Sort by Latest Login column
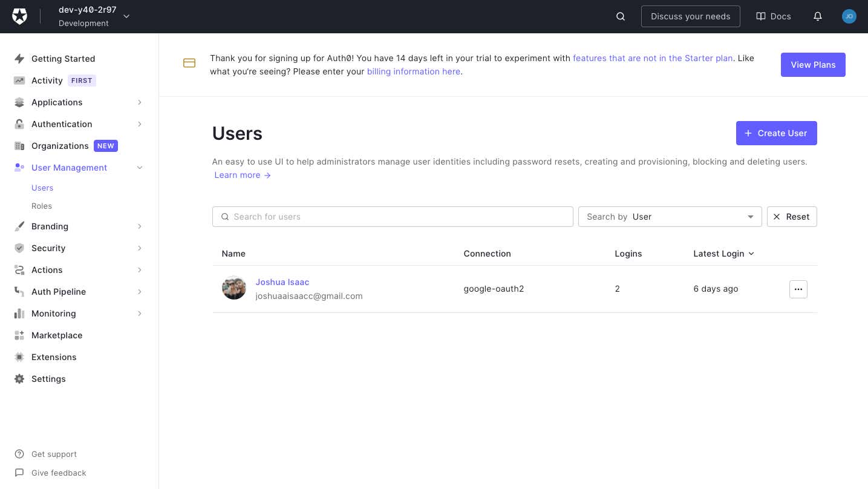Viewport: 868px width, 489px height. point(723,254)
